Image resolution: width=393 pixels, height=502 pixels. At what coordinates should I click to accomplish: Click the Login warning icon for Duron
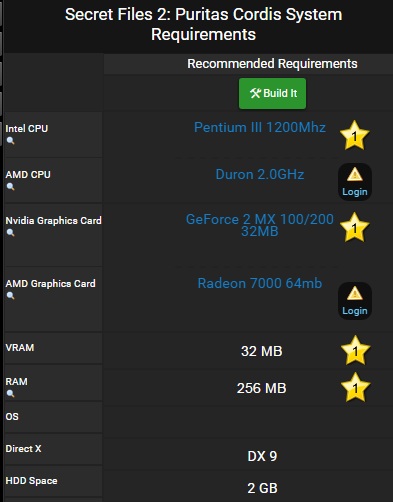[355, 182]
